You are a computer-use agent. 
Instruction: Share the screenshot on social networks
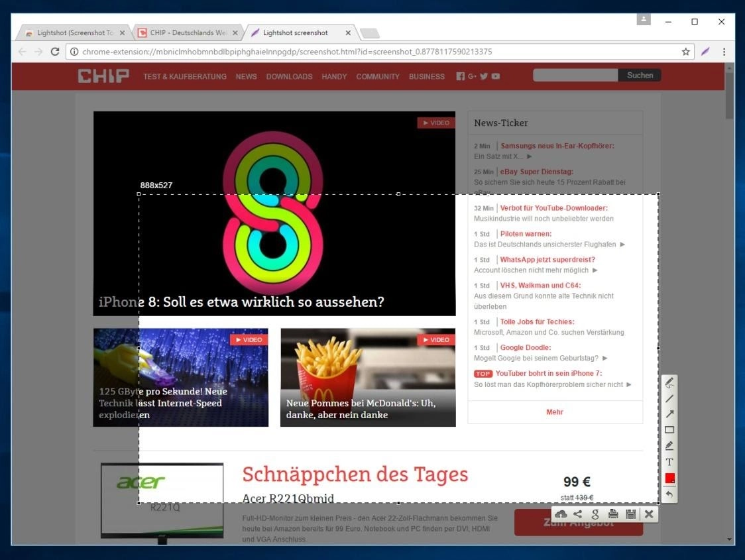coord(578,514)
